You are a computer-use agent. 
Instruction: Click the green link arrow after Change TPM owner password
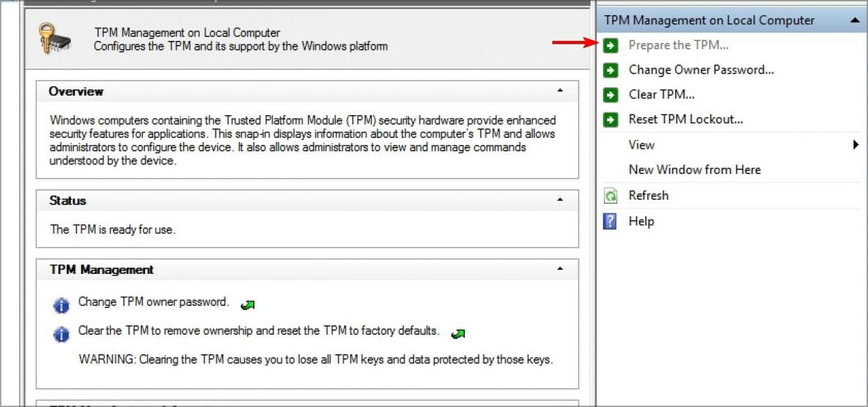(x=248, y=305)
